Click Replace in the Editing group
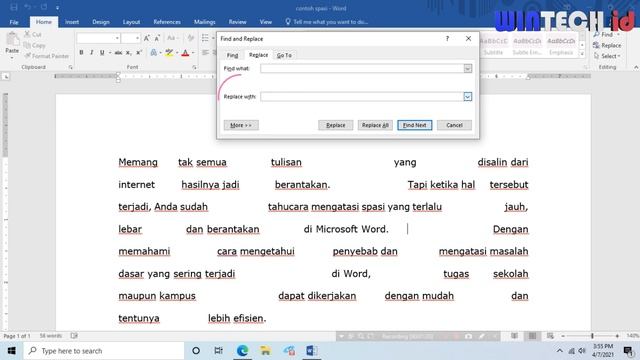 [607, 45]
